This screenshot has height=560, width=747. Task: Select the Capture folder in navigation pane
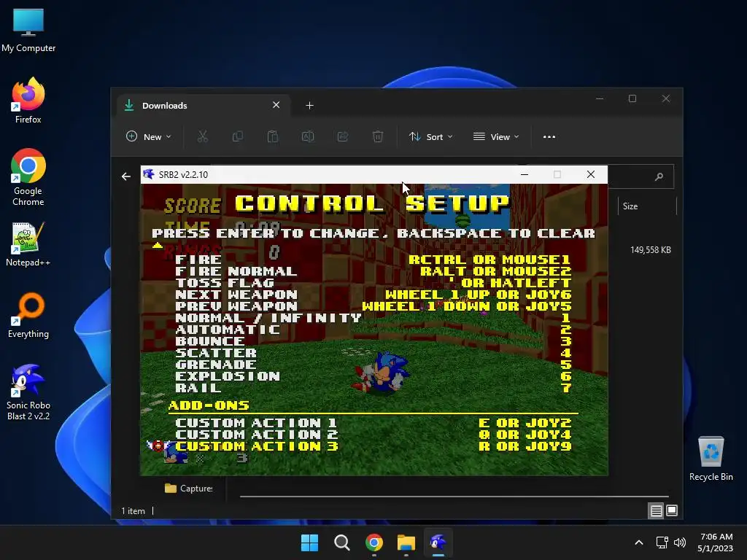click(189, 488)
